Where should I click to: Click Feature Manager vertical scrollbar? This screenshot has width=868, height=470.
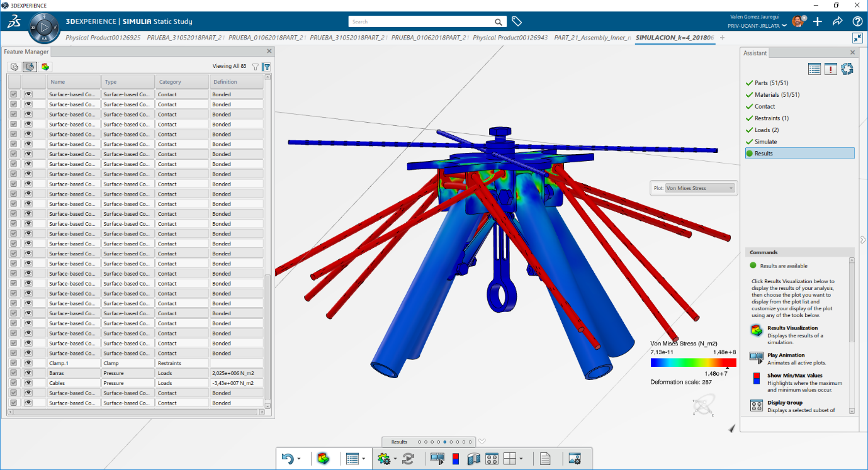tap(268, 337)
